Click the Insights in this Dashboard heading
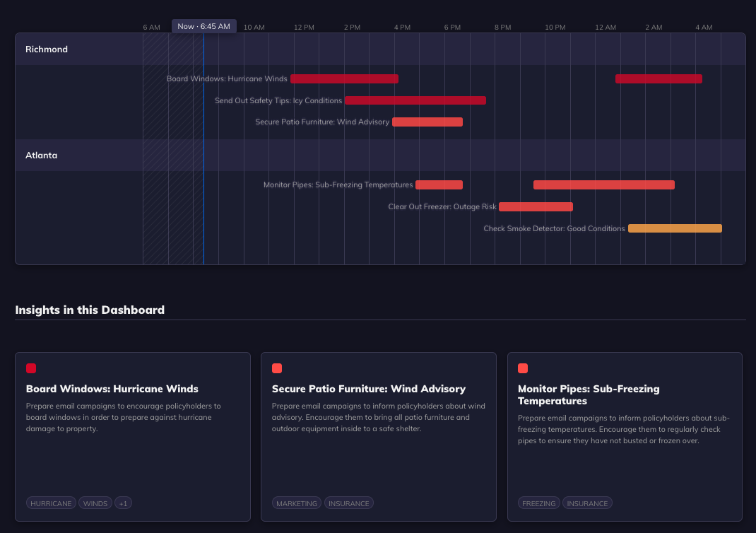756x533 pixels. [90, 310]
